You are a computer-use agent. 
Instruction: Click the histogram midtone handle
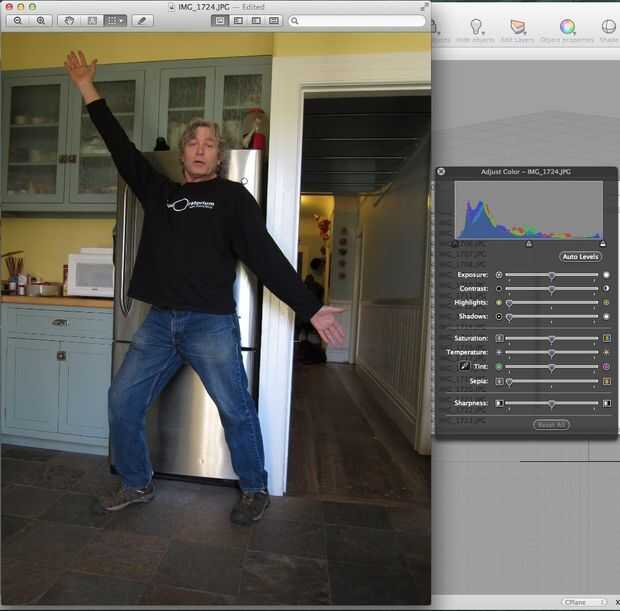529,244
